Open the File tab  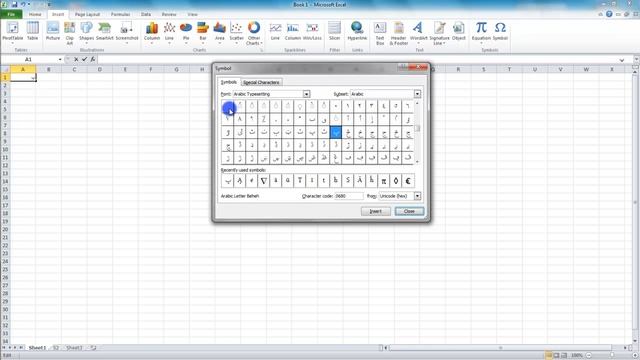coord(11,14)
